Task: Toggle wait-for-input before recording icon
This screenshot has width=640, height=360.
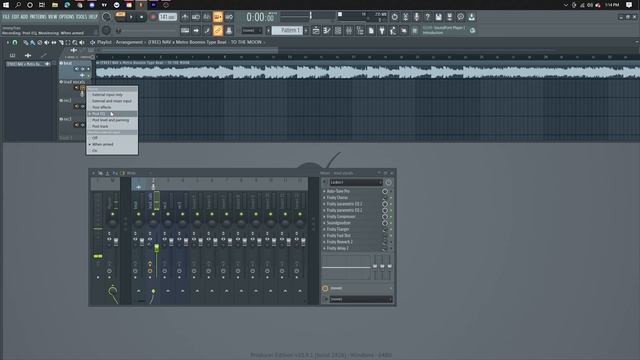Action: tap(196, 17)
